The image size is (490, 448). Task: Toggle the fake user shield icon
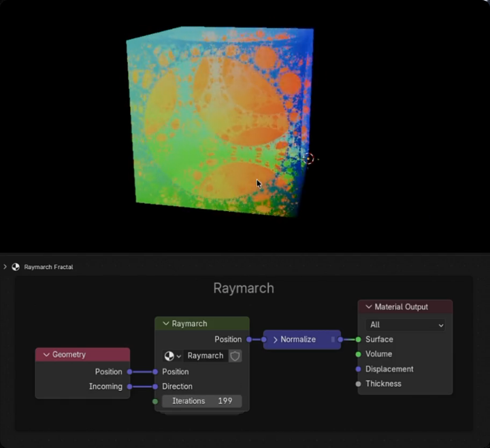pyautogui.click(x=235, y=355)
